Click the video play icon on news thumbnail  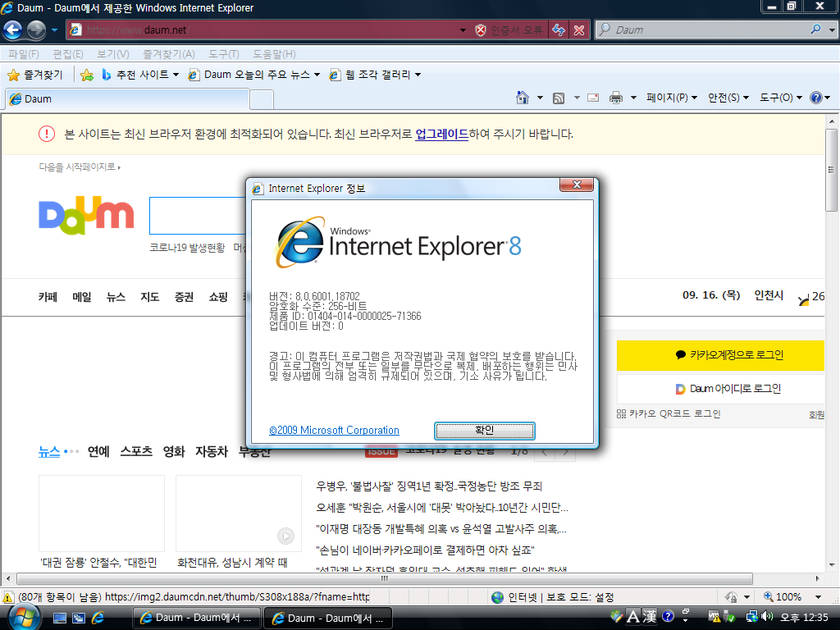[x=285, y=536]
